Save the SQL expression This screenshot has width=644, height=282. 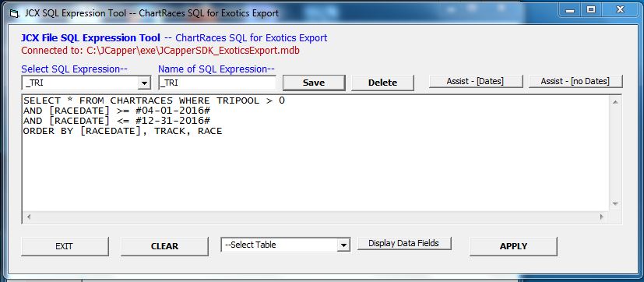click(x=314, y=83)
